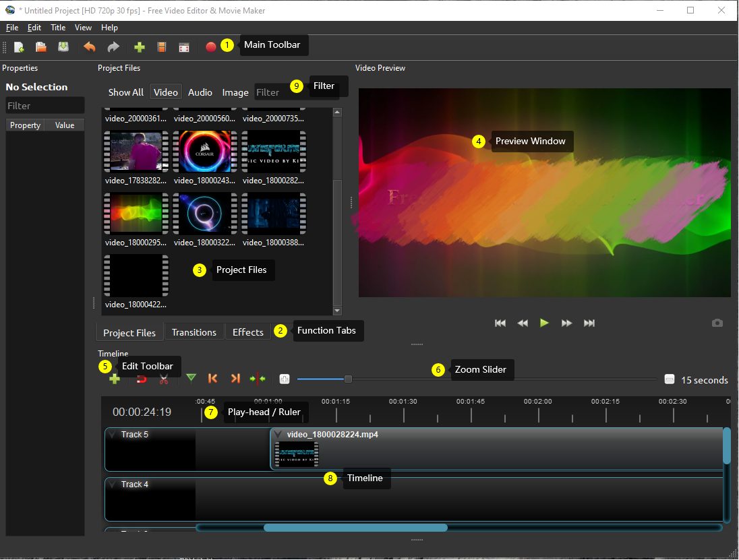Select the Audio filter in Project Files
The image size is (739, 560).
(x=200, y=92)
